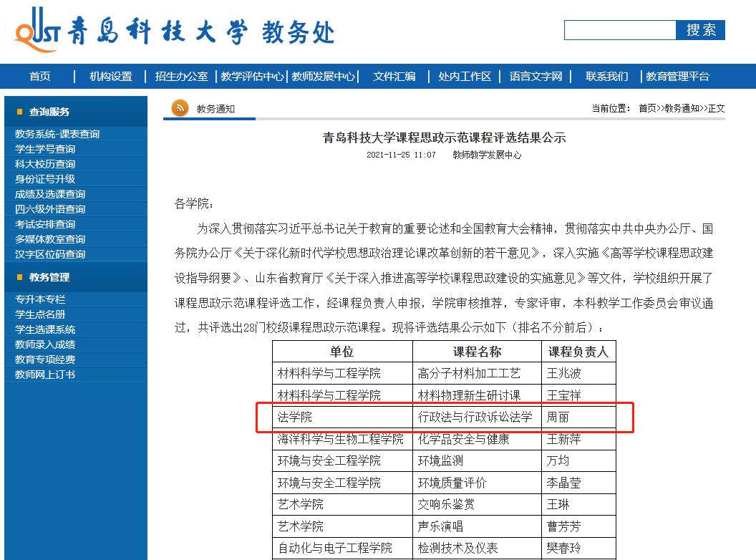Screen dimensions: 756x560
Task: Click the orange RSS feed icon
Action: pyautogui.click(x=180, y=109)
